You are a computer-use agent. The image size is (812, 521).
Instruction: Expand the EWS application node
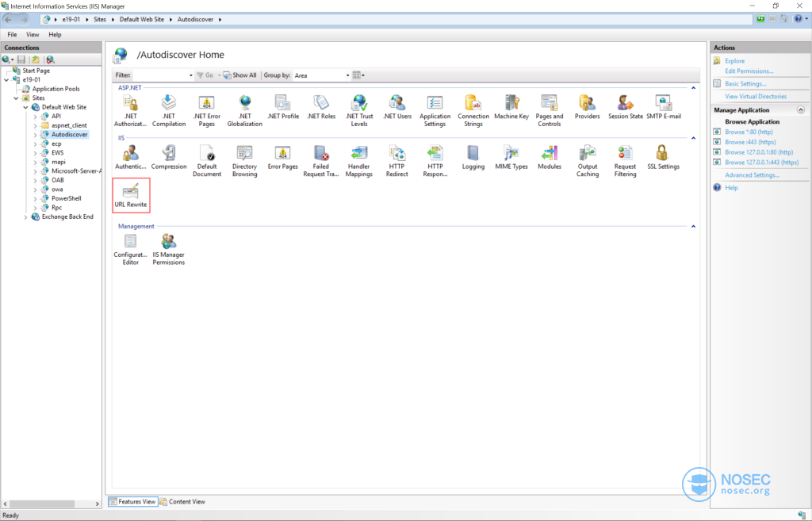[35, 153]
